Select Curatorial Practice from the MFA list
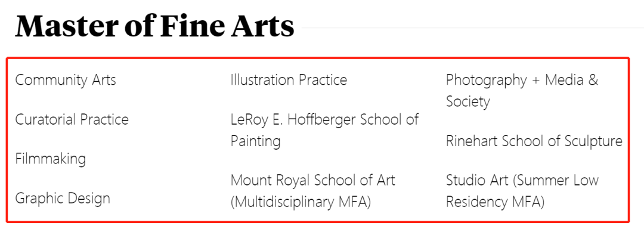This screenshot has height=235, width=644. [x=72, y=119]
